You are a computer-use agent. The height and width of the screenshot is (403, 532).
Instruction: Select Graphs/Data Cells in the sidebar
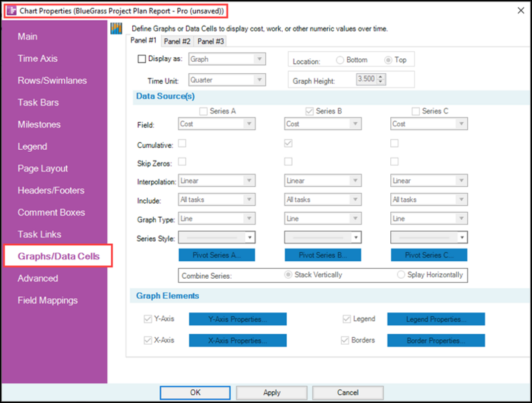(58, 256)
